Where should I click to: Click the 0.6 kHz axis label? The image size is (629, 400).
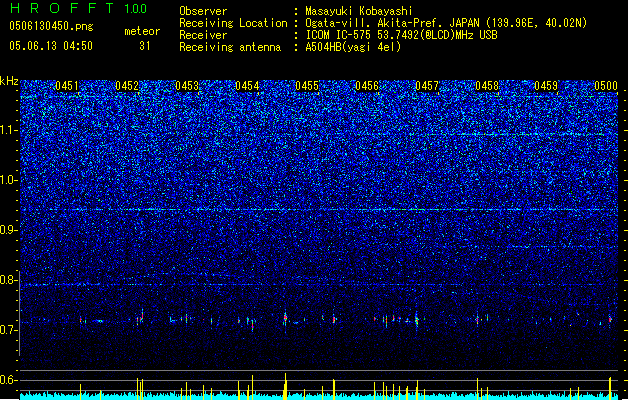8,380
